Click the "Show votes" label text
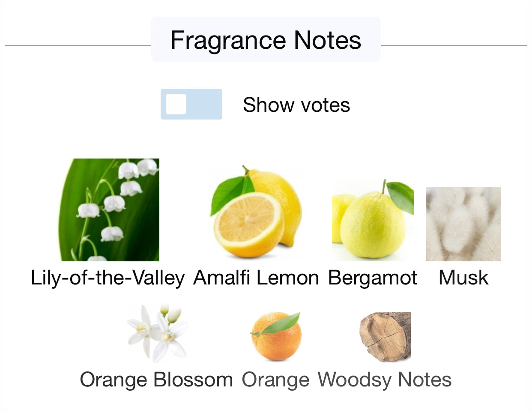This screenshot has width=532, height=413. [296, 105]
